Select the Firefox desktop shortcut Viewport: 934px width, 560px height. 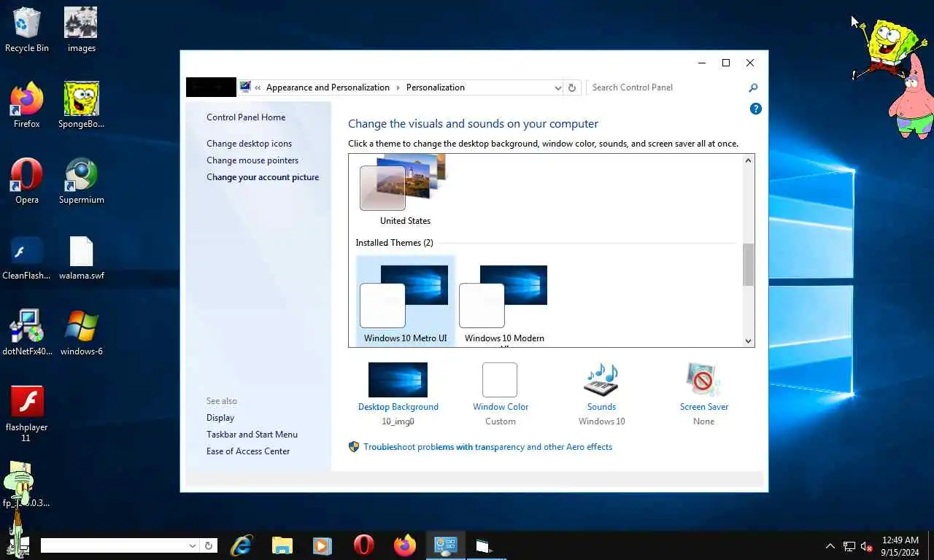click(27, 106)
